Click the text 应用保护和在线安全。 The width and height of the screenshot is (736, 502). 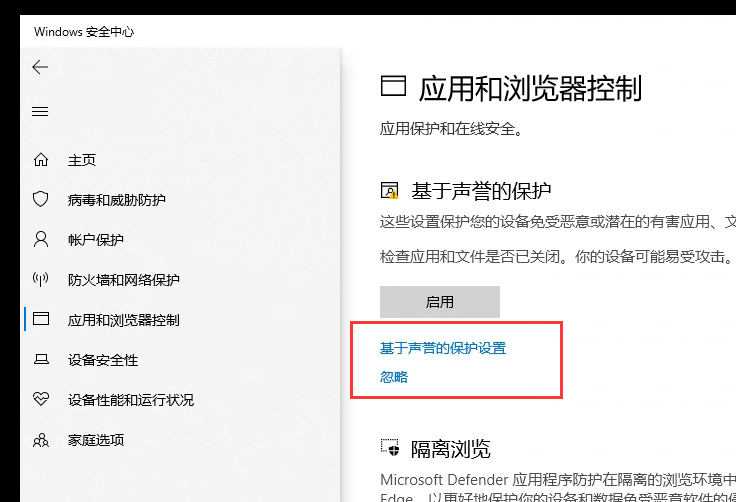[451, 129]
